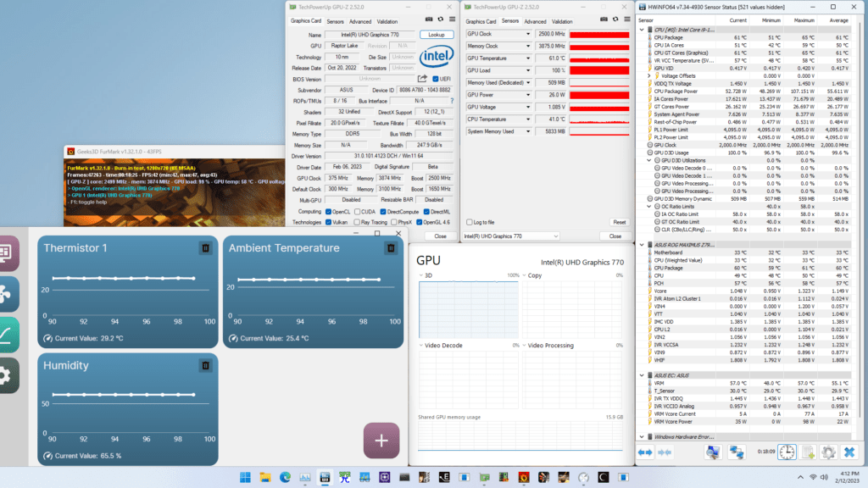Open File Explorer from taskbar
Viewport: 868px width, 488px height.
pos(265,477)
